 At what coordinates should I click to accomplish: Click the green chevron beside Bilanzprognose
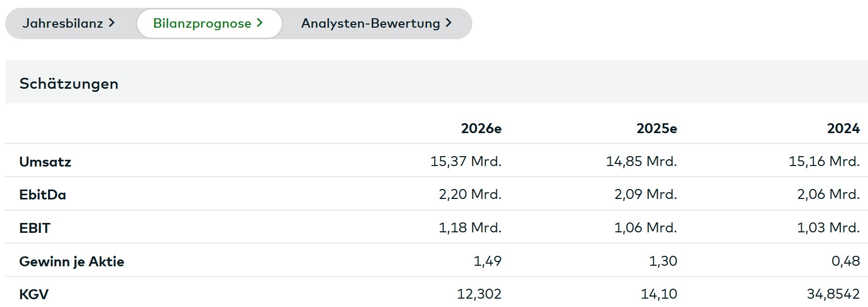(x=259, y=23)
